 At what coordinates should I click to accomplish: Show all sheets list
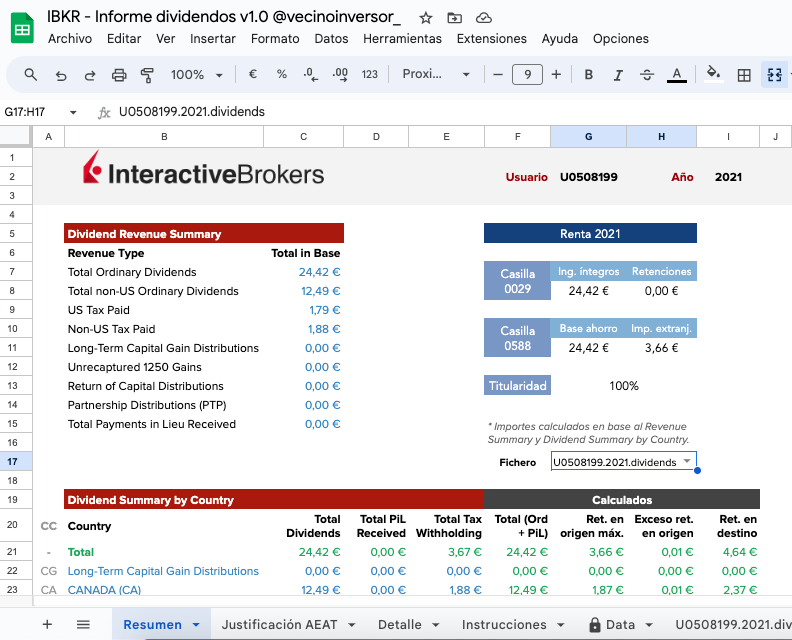click(x=83, y=624)
